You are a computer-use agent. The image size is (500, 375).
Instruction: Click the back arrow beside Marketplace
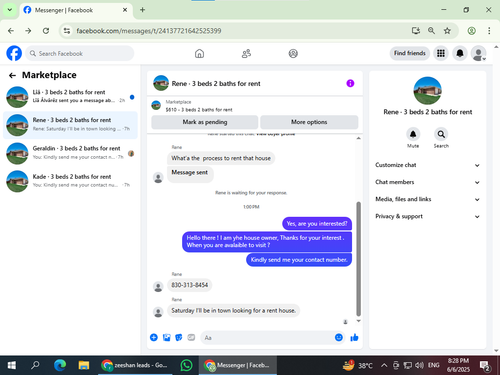pos(12,76)
